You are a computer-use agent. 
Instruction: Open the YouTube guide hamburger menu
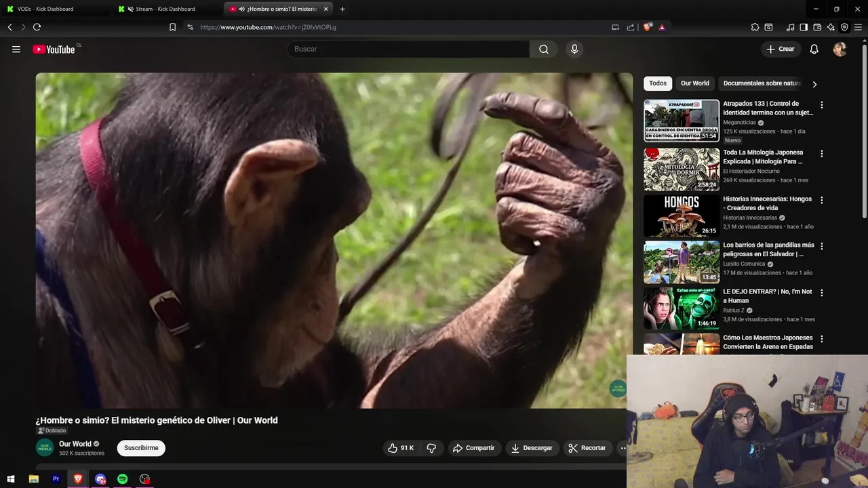click(x=16, y=49)
